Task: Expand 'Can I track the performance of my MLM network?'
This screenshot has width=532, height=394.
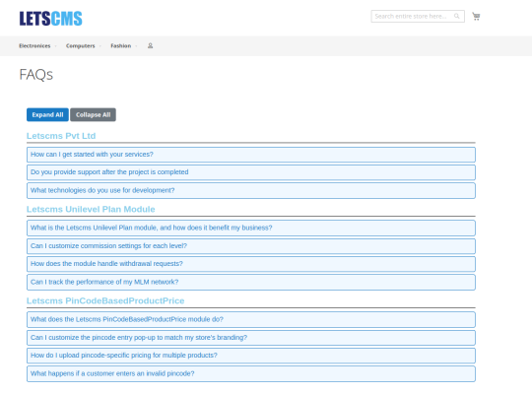Action: coord(251,282)
